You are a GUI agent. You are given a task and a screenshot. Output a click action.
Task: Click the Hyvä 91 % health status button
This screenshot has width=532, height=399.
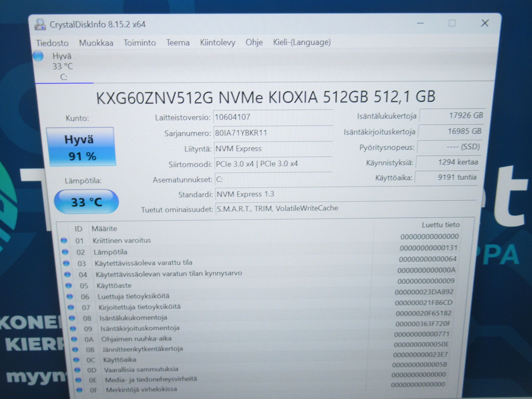(81, 147)
